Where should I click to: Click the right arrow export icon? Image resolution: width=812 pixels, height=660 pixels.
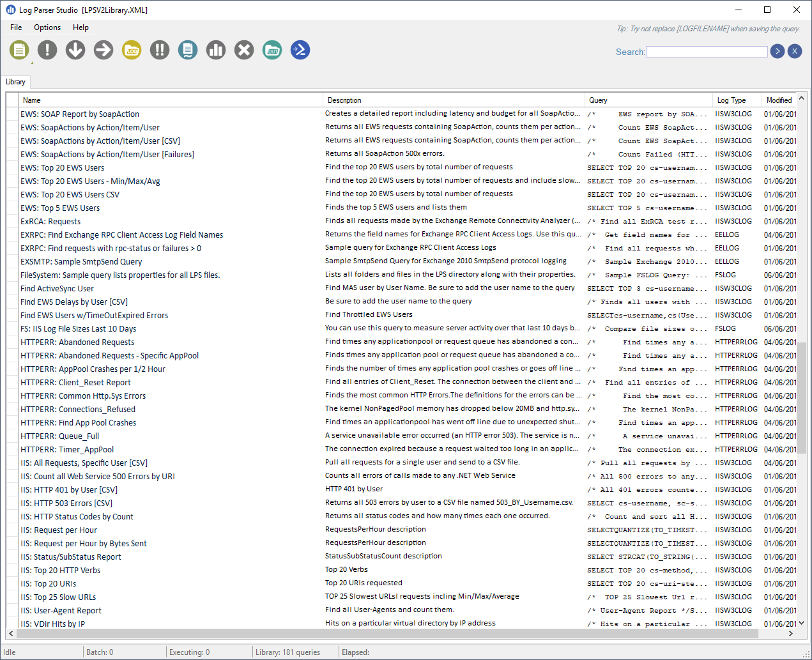coord(103,50)
